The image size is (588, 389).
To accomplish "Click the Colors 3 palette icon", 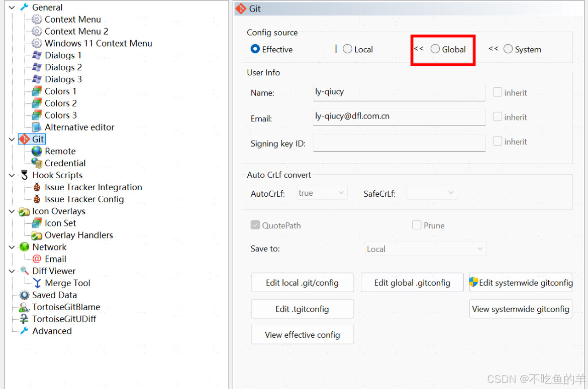I will (37, 115).
